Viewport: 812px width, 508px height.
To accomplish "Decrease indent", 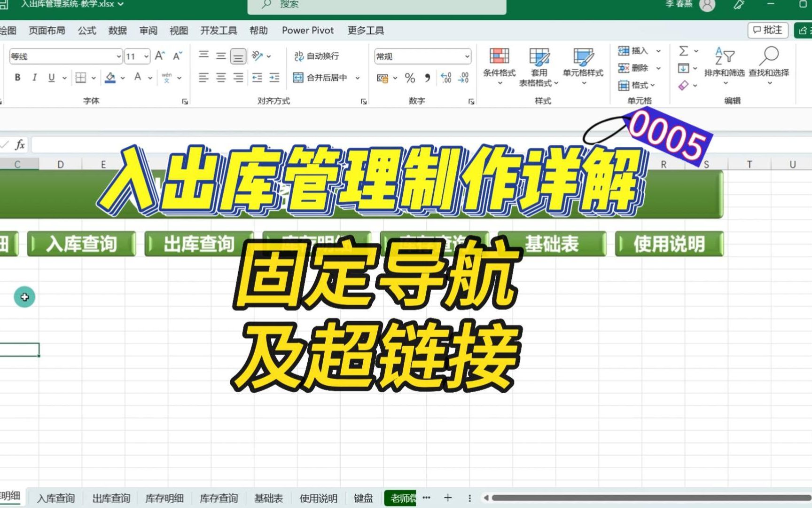I will 257,78.
